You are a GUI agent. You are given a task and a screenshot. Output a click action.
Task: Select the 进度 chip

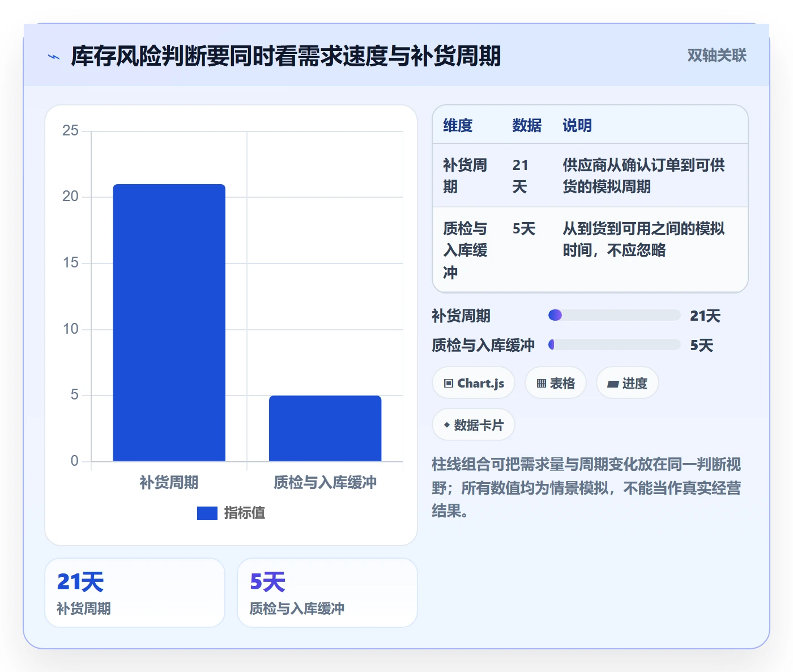click(x=627, y=383)
